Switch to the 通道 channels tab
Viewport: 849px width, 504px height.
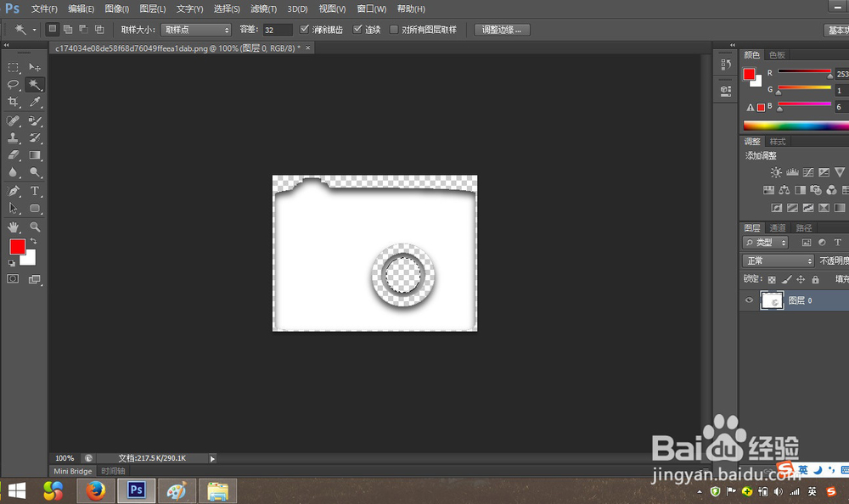coord(778,228)
